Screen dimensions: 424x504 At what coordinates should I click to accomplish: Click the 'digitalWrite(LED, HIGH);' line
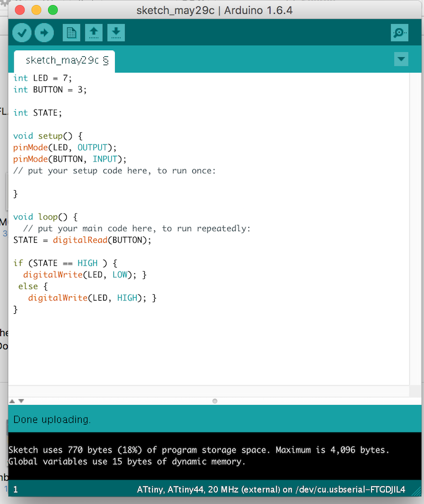92,298
